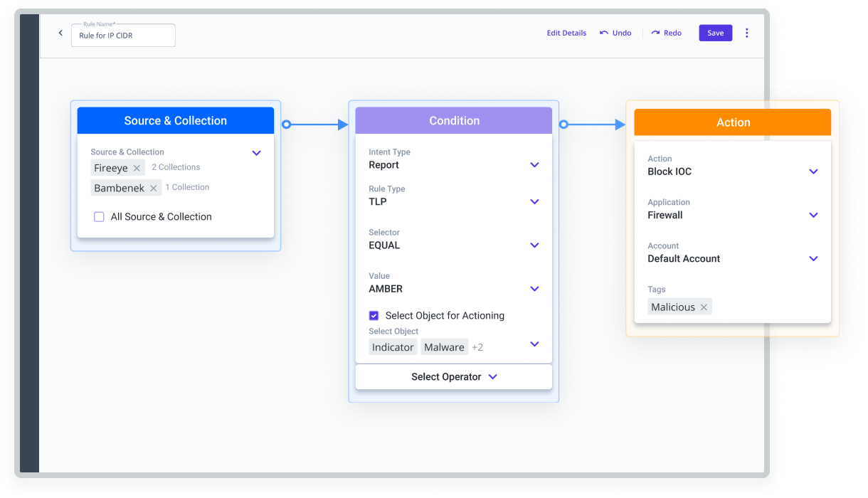
Task: Click the Undo arrow icon
Action: pos(604,33)
